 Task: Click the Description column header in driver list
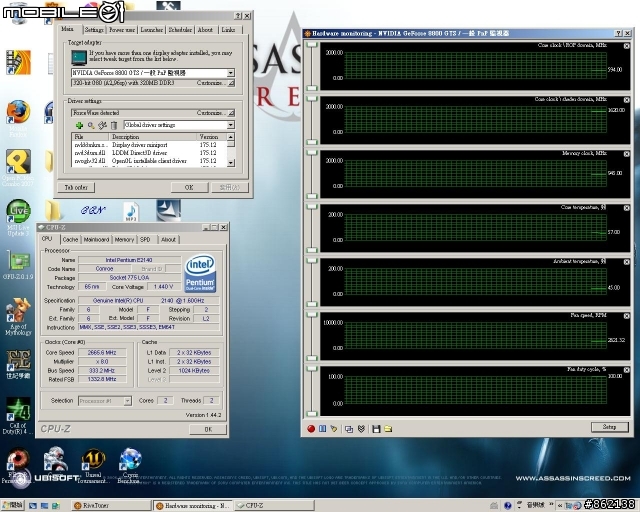[x=153, y=137]
